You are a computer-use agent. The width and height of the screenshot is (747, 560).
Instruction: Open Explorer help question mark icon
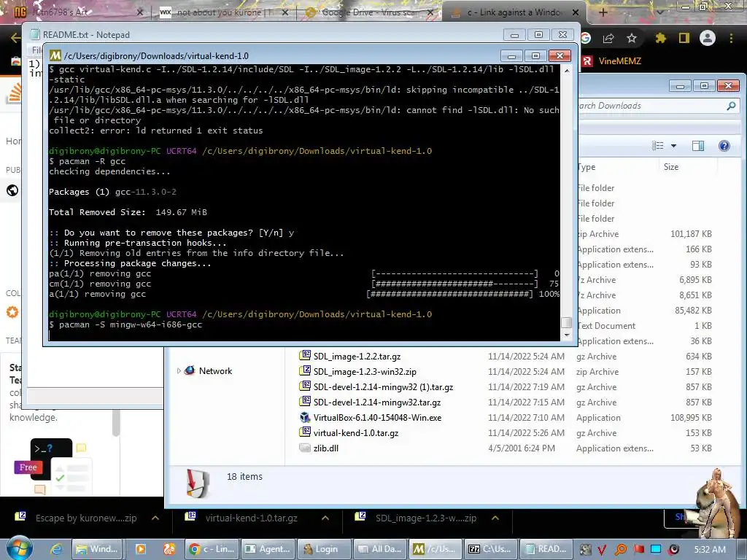point(724,146)
